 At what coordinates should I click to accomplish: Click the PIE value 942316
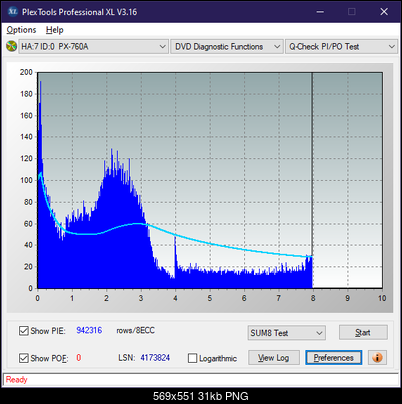tap(89, 330)
